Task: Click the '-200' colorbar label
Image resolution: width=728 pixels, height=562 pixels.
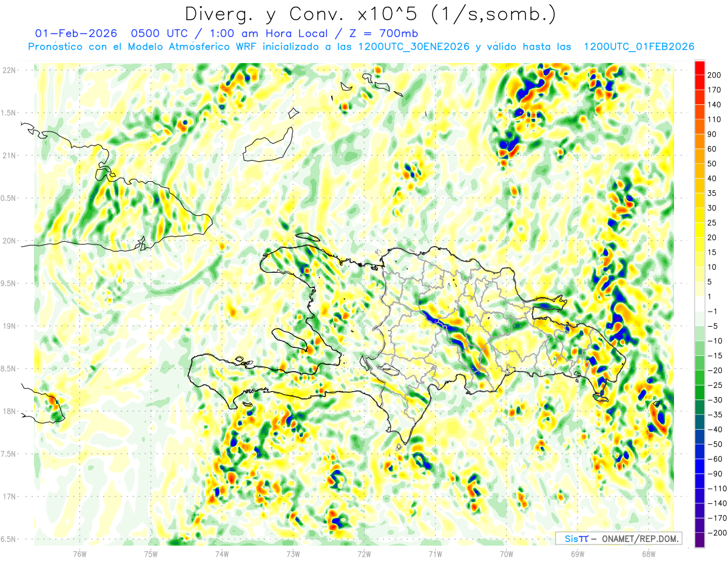Action: [x=716, y=534]
